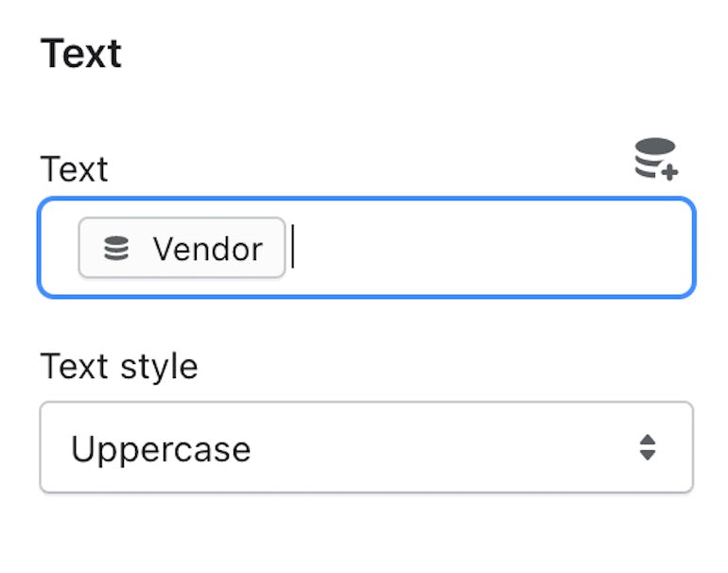Screen dimensions: 728x573
Task: Click the database icon inside Vendor chip
Action: tap(116, 249)
